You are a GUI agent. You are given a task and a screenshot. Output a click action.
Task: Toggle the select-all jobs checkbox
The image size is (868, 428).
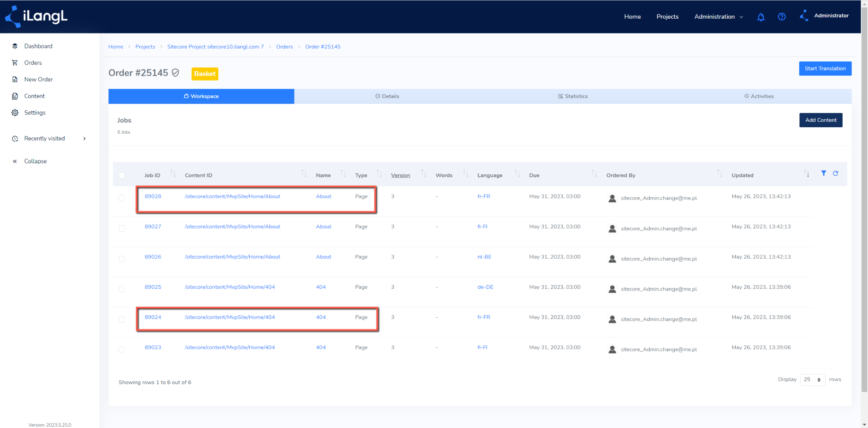[x=122, y=175]
